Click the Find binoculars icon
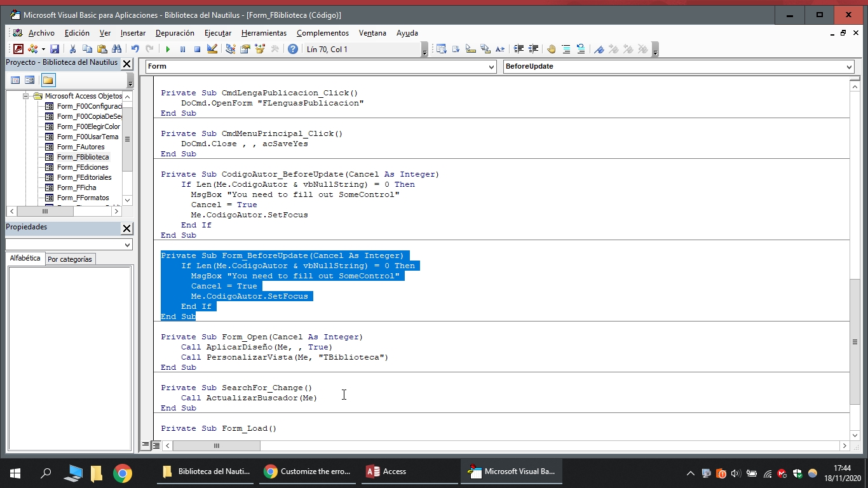Image resolution: width=868 pixels, height=488 pixels. coord(116,49)
